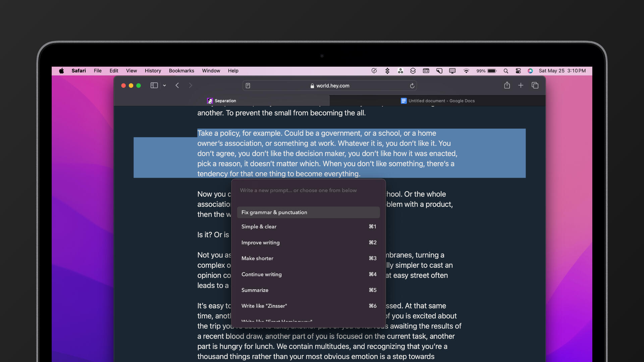
Task: Click Bluetooth menu bar icon
Action: pyautogui.click(x=387, y=71)
